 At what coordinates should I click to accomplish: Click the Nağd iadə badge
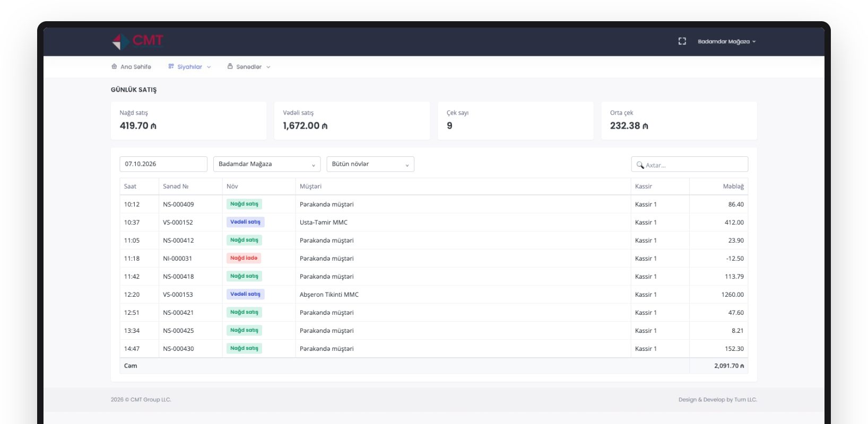point(244,258)
